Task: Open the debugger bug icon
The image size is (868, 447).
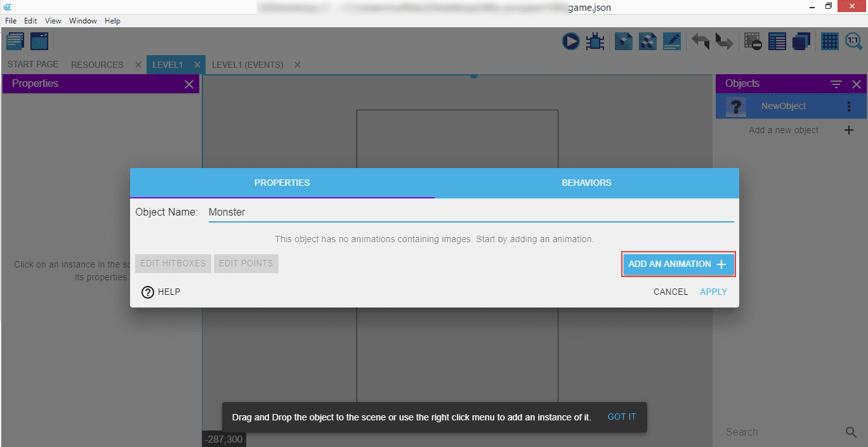Action: coord(595,42)
